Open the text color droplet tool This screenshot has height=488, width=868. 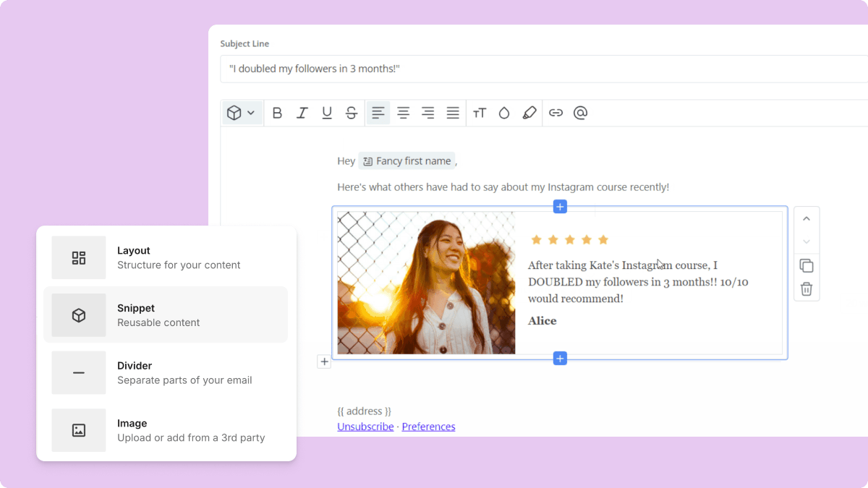coord(504,113)
